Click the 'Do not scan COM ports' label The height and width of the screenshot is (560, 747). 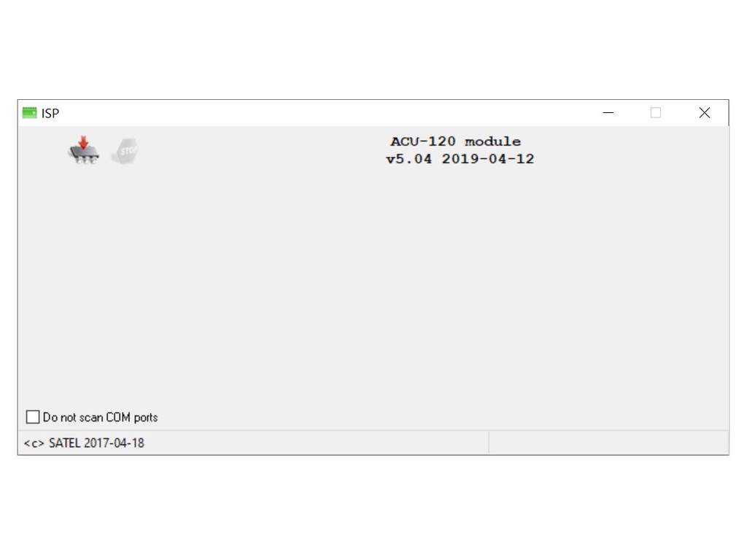tap(100, 417)
